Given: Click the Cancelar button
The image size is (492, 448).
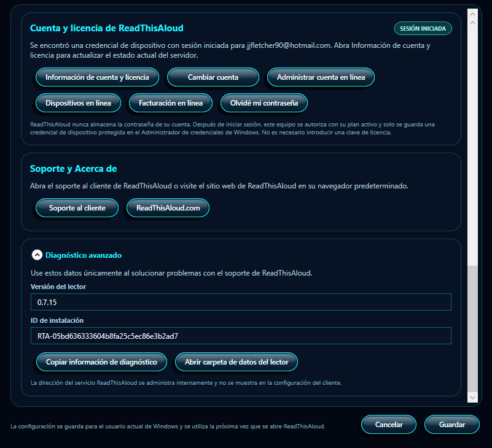Looking at the screenshot, I should coord(389,425).
